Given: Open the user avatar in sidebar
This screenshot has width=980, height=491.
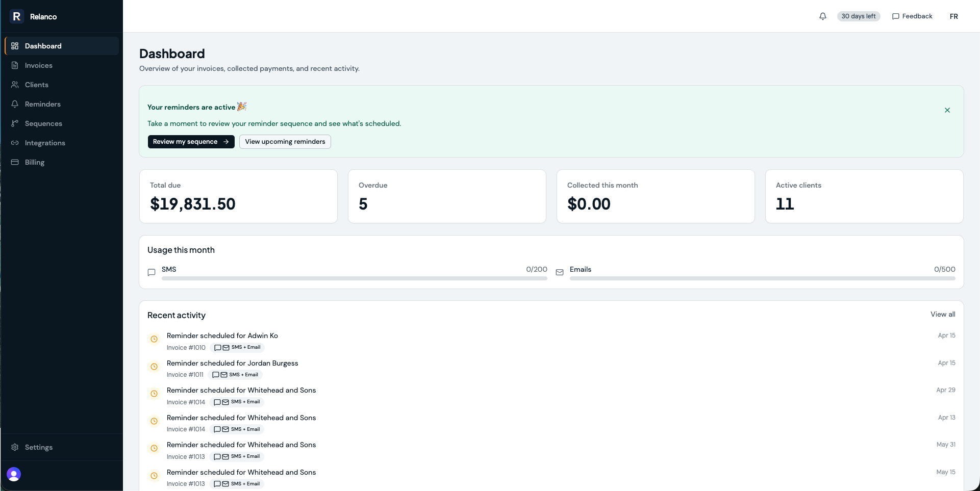Looking at the screenshot, I should (x=14, y=474).
